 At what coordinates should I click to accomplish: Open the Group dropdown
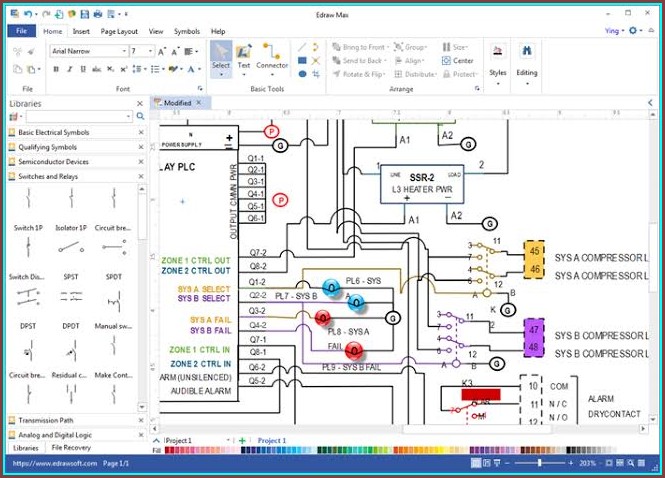(x=411, y=47)
